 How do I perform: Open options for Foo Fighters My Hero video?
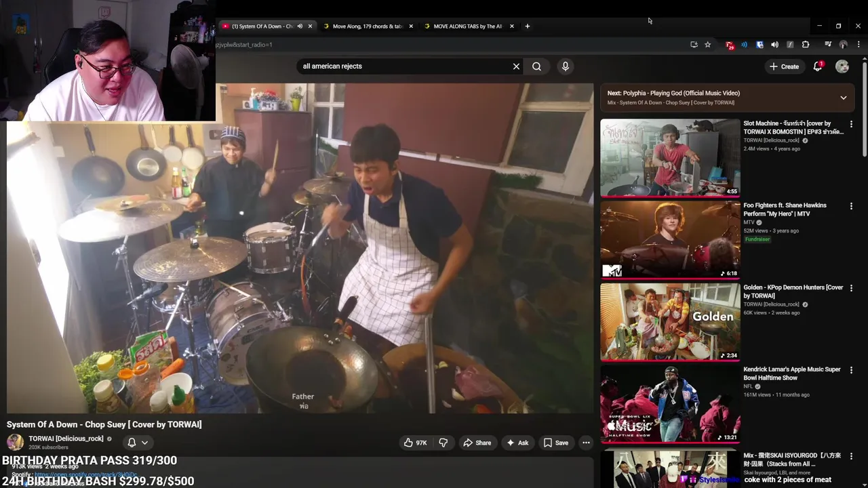pos(851,206)
